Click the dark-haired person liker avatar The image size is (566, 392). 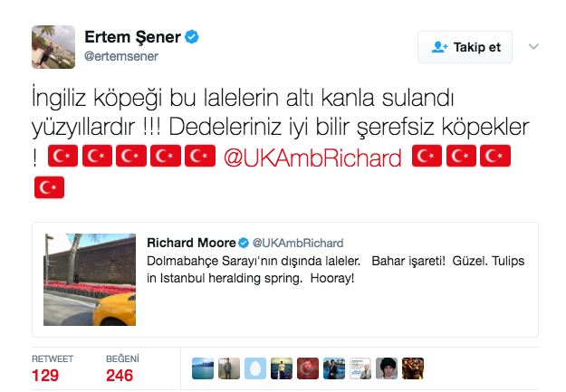tap(387, 368)
